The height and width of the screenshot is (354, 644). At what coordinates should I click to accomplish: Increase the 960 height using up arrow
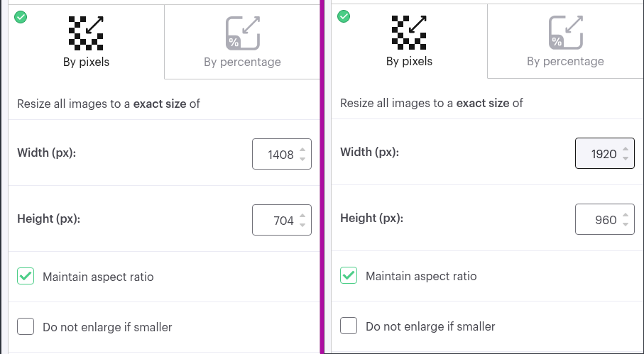pos(626,216)
